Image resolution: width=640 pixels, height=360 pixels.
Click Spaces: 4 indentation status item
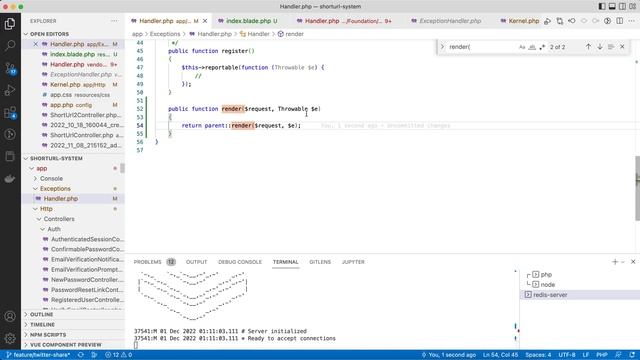point(538,355)
